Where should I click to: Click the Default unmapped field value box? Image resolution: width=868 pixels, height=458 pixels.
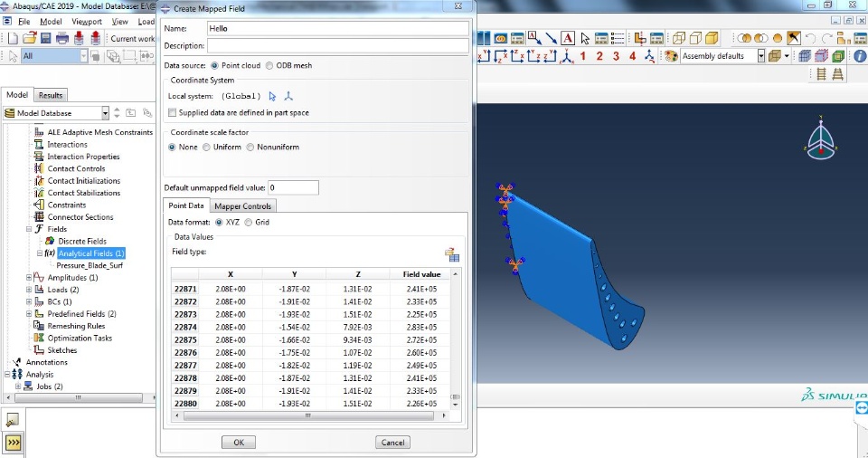(x=293, y=188)
